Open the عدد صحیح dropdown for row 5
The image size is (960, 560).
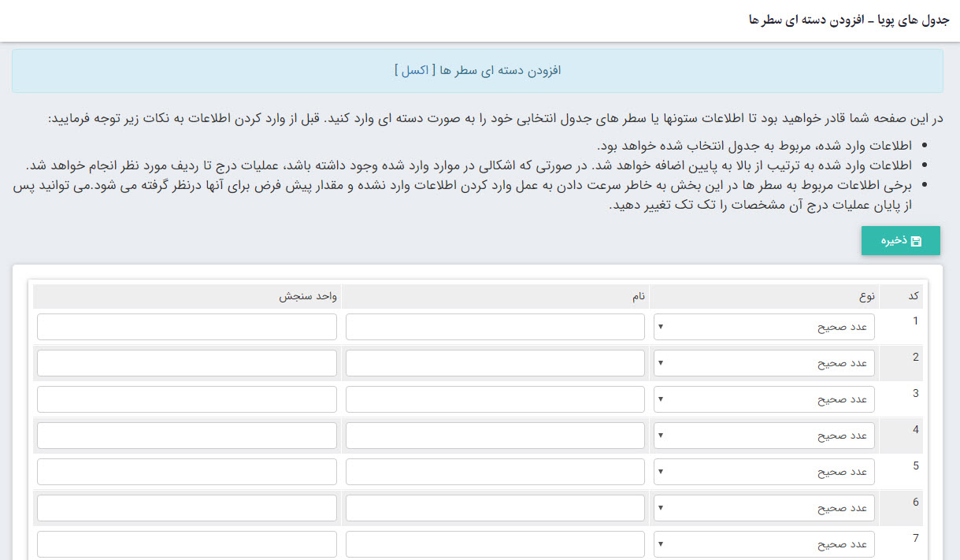762,471
